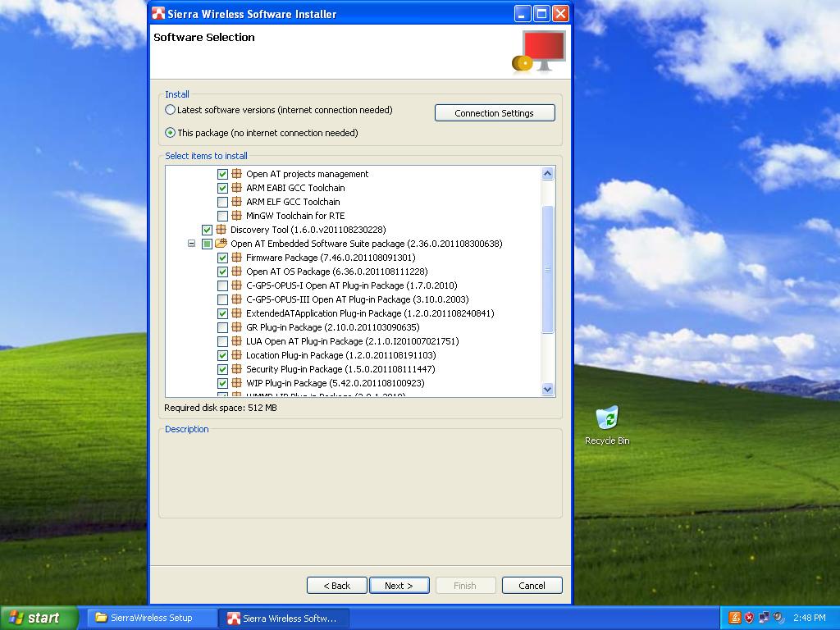Uncheck ExtendedATApplication Plug-in checkbox
The height and width of the screenshot is (630, 840).
(222, 313)
